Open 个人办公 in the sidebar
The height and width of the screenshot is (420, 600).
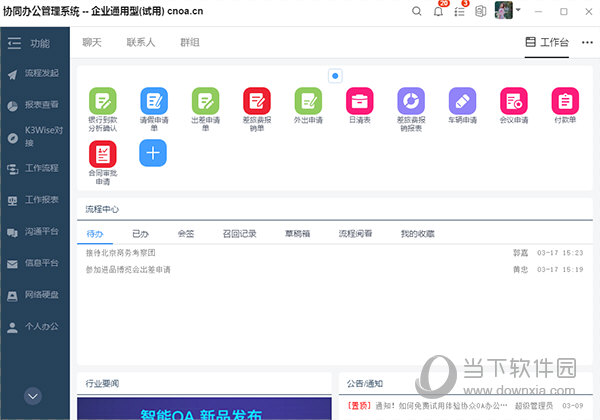tap(34, 327)
